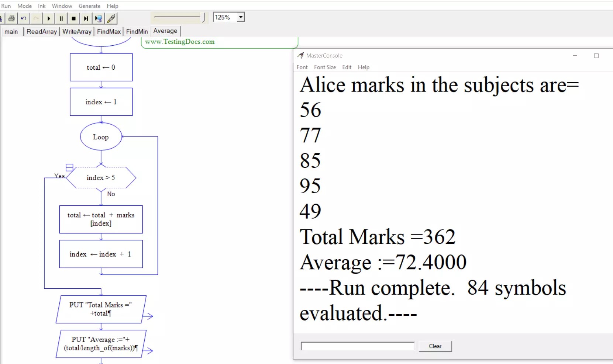Select the Print icon on the toolbar
This screenshot has height=364, width=613.
tap(11, 18)
